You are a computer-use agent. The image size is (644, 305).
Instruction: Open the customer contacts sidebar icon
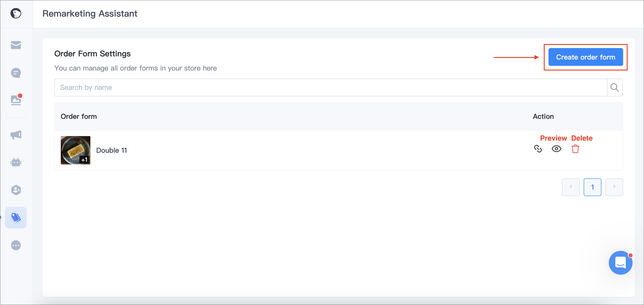point(16,190)
